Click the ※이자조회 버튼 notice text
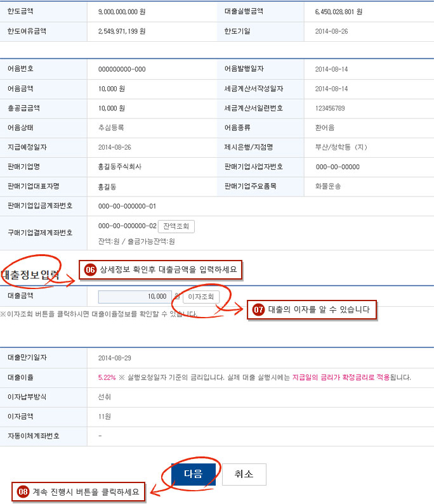The height and width of the screenshot is (504, 434). (x=99, y=314)
